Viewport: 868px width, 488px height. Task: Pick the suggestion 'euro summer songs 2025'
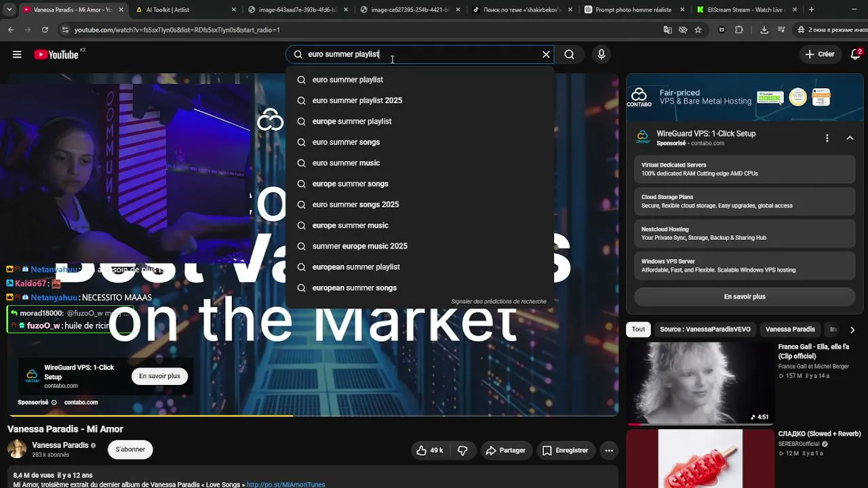[420, 205]
